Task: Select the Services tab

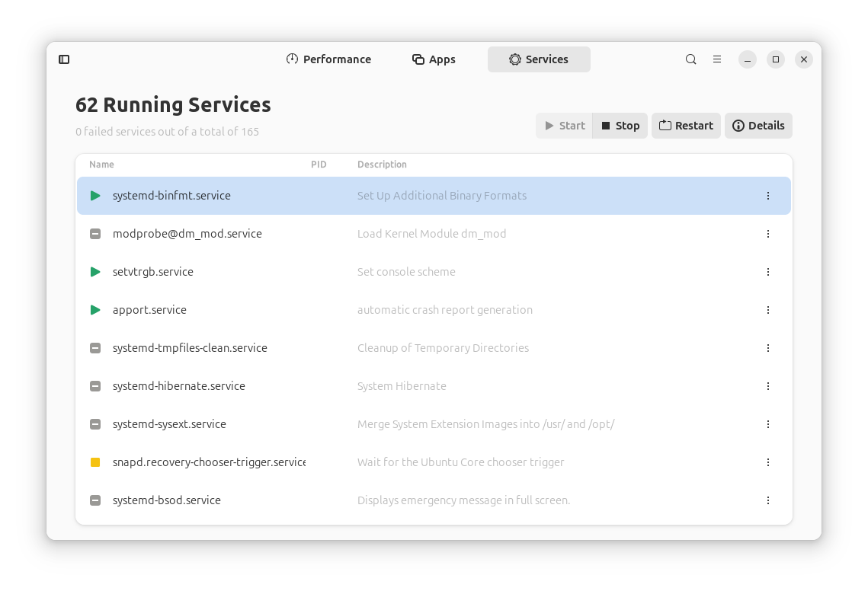Action: 539,59
